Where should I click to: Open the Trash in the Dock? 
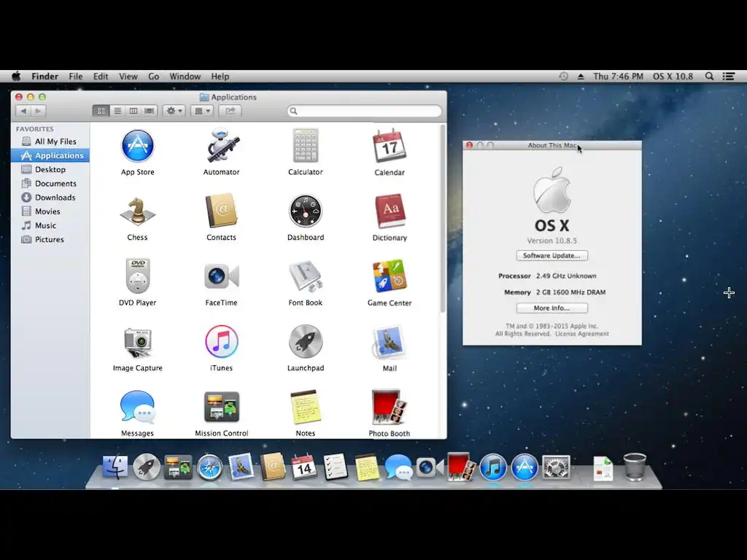[x=635, y=467]
